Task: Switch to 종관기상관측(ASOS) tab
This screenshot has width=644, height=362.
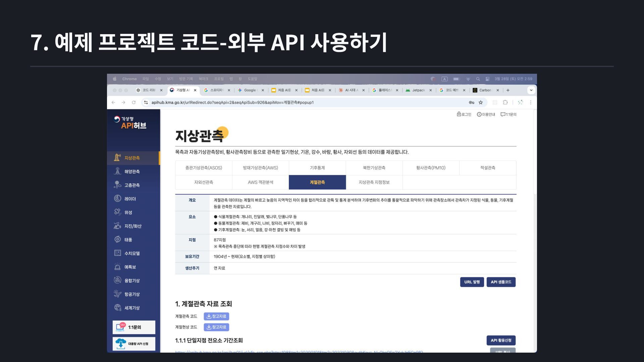Action: click(x=204, y=168)
